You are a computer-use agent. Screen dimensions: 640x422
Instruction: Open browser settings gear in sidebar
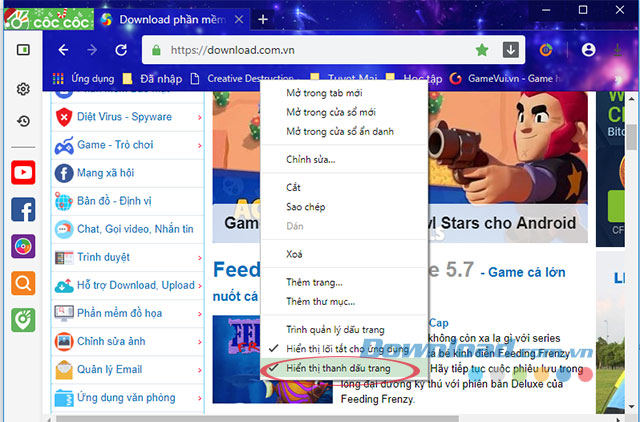23,89
